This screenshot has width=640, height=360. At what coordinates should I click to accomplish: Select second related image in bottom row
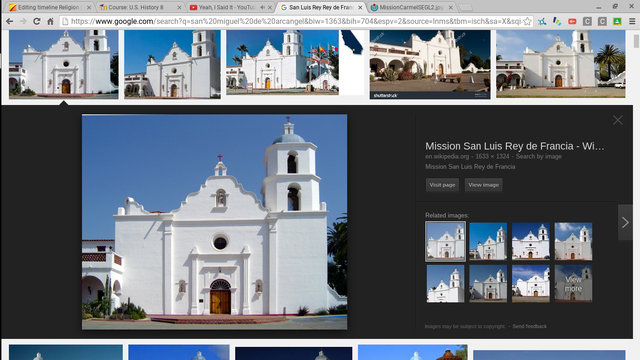pyautogui.click(x=488, y=284)
